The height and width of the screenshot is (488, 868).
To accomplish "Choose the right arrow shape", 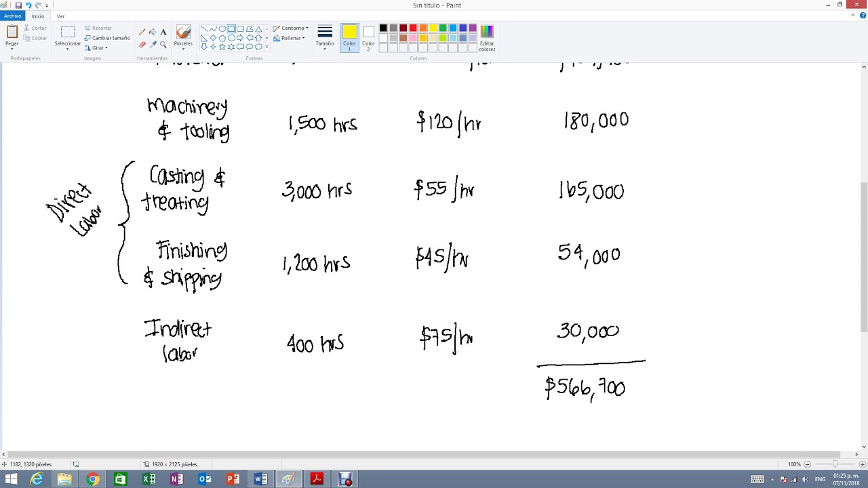I will [x=240, y=38].
